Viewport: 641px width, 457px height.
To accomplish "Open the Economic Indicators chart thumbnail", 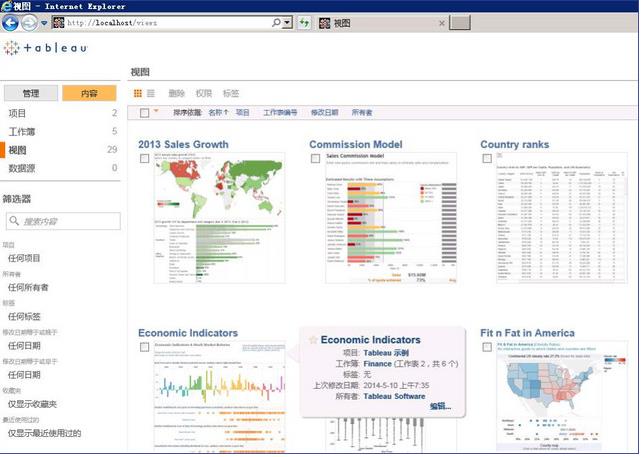I will (x=220, y=397).
